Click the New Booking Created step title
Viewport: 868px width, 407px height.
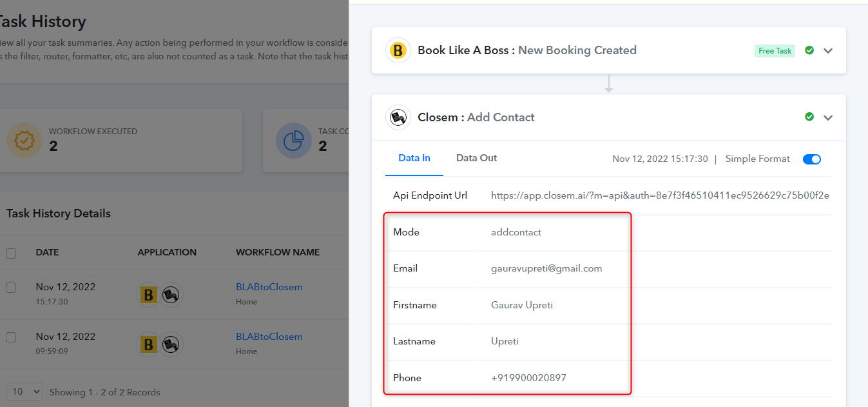pos(577,50)
